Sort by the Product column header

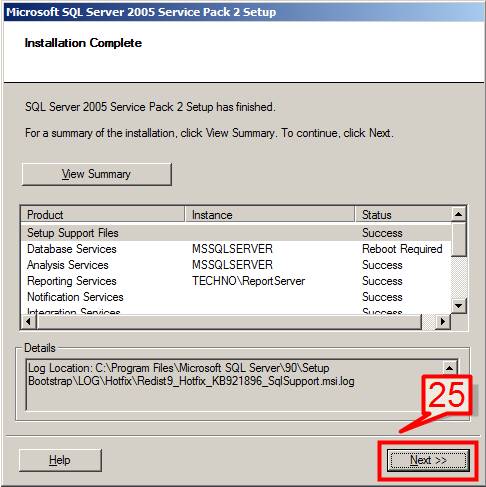tap(103, 215)
